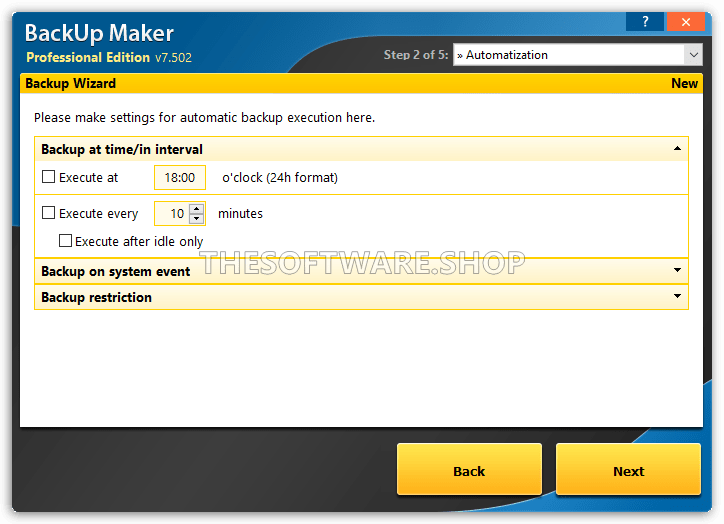724x524 pixels.
Task: Increase minutes with the spinner up arrow
Action: coord(197,208)
